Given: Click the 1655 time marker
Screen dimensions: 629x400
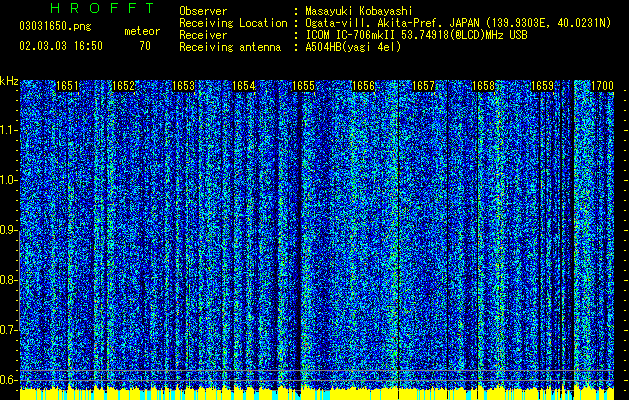Looking at the screenshot, I should (x=303, y=86).
